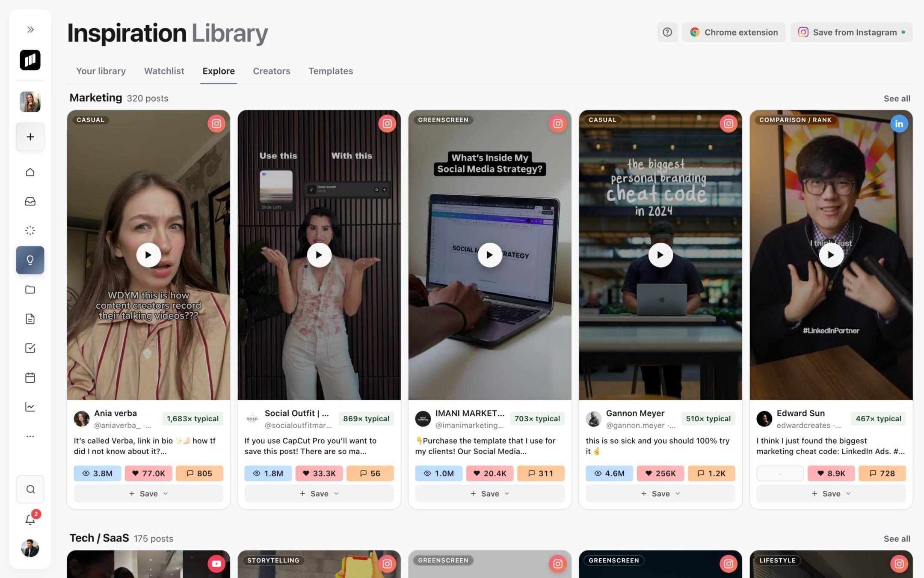The width and height of the screenshot is (924, 578).
Task: Click See all for Marketing section
Action: coord(897,98)
